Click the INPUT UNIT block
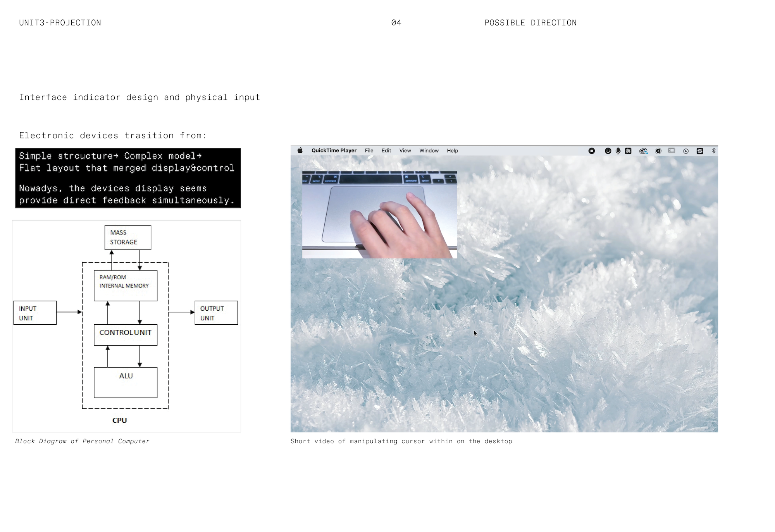The image size is (775, 532). coord(35,313)
